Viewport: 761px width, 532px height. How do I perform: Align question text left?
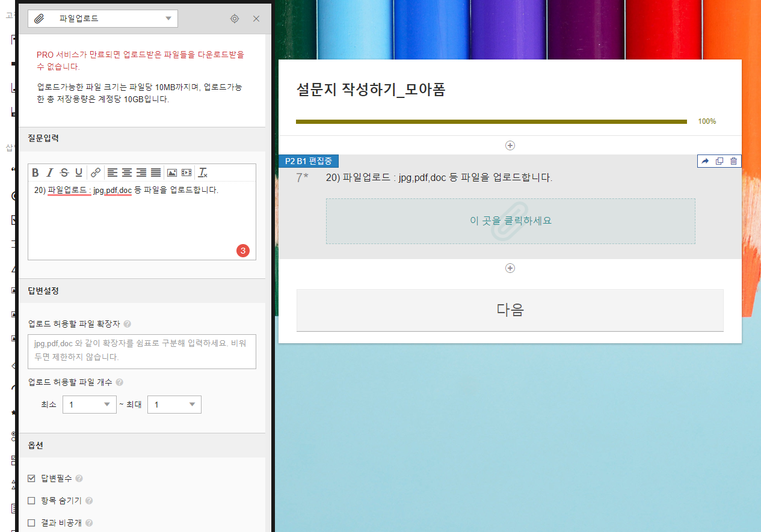(112, 173)
